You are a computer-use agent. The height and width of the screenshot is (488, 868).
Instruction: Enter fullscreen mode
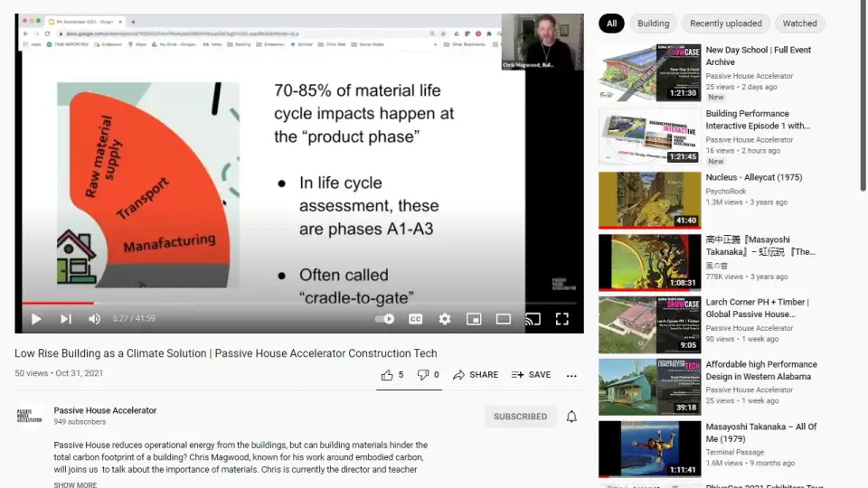561,319
